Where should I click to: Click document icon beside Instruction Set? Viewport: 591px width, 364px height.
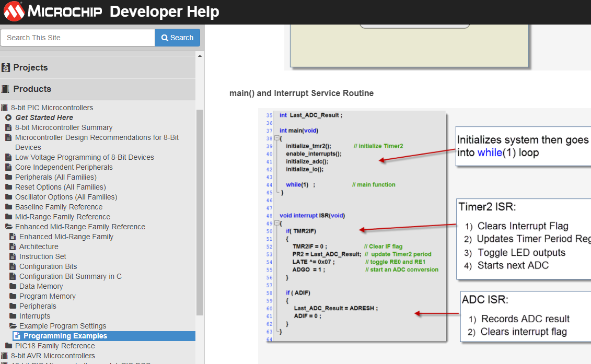point(13,256)
